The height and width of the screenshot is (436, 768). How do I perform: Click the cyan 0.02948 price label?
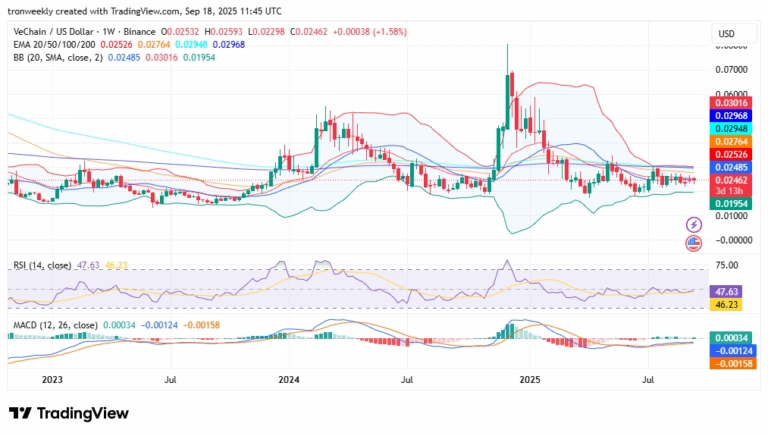[x=729, y=129]
